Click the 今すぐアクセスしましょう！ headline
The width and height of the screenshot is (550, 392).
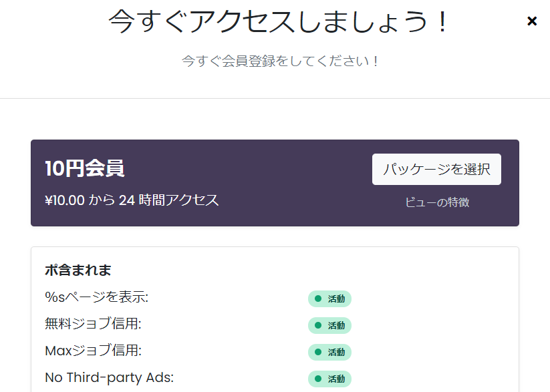(278, 21)
